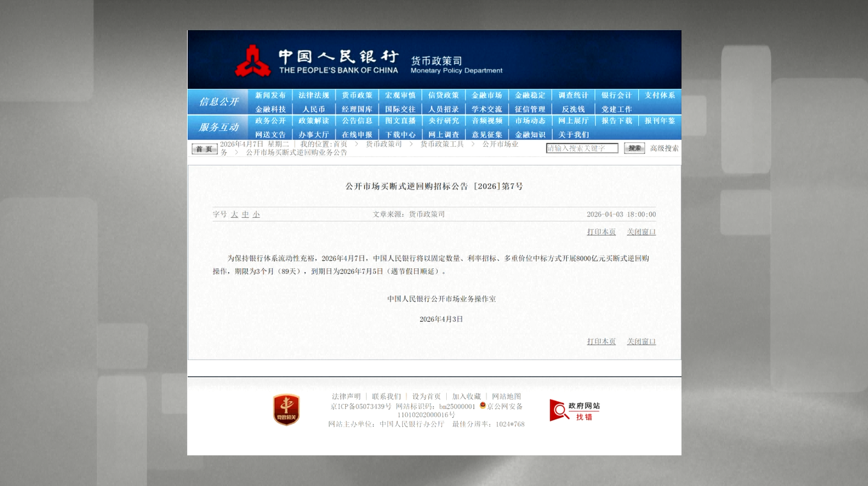Open the 金融市场 navigation menu
This screenshot has height=486, width=868.
coord(486,95)
